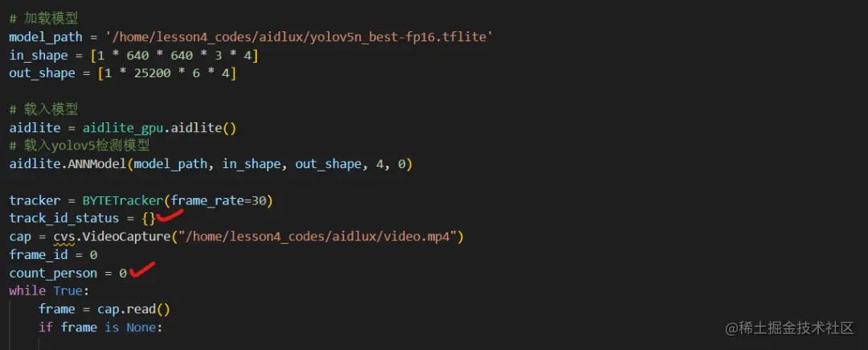The height and width of the screenshot is (350, 868).
Task: Click the model_path variable name
Action: pyautogui.click(x=45, y=36)
